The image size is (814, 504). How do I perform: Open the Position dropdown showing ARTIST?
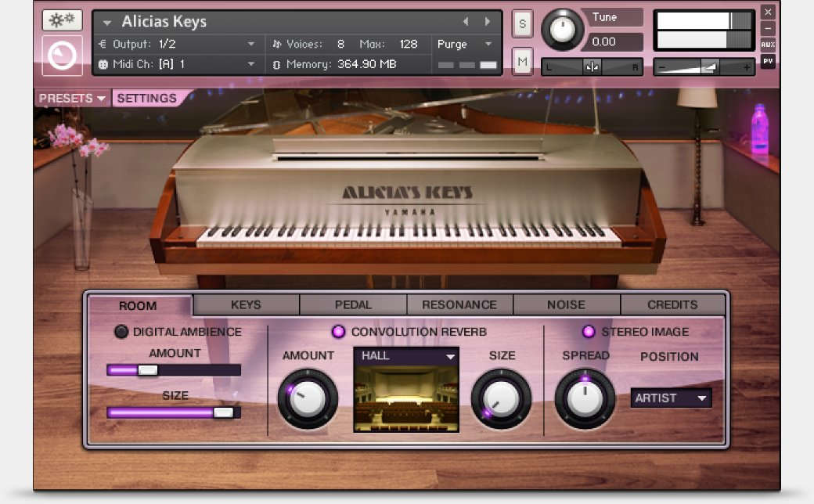[x=670, y=398]
